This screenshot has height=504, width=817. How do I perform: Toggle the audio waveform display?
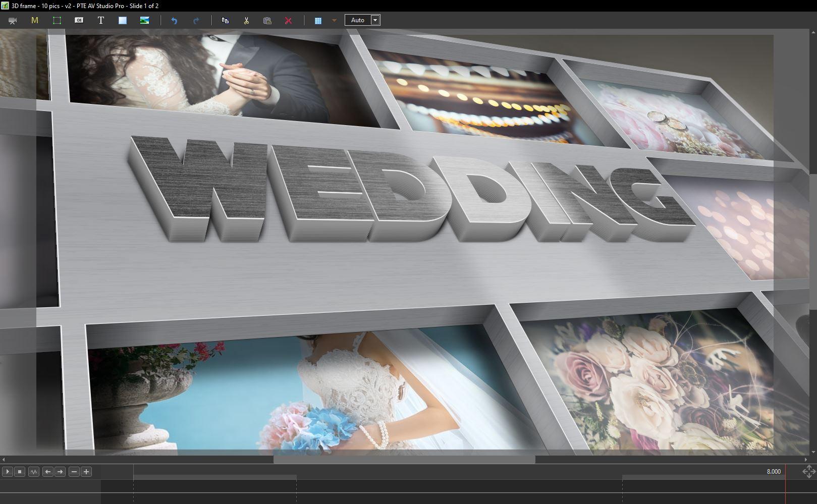coord(34,472)
